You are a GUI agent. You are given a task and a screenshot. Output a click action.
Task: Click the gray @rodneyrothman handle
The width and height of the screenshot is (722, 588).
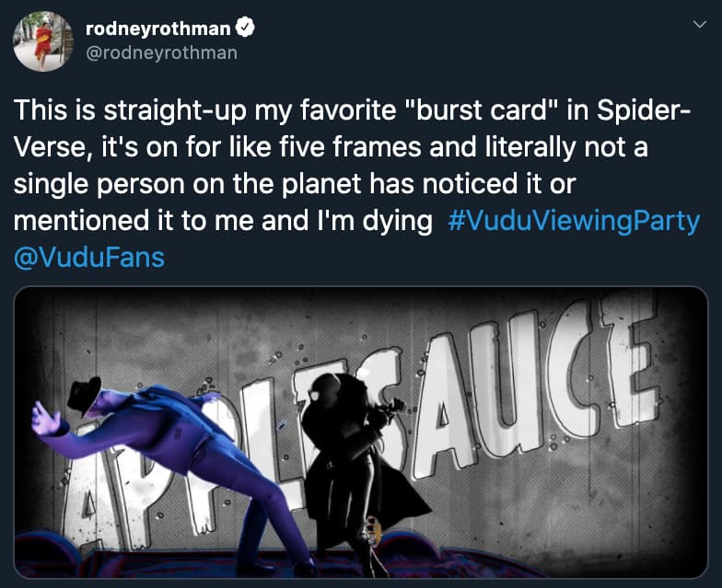point(161,52)
